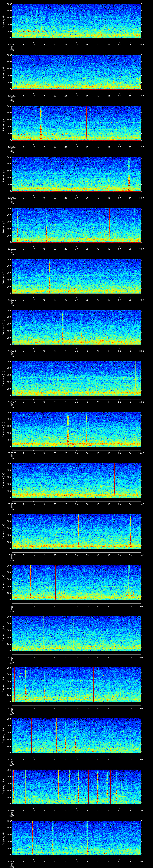
Task: Select the spectrogram panel starting at 20:03:00
Action: tap(77, 123)
